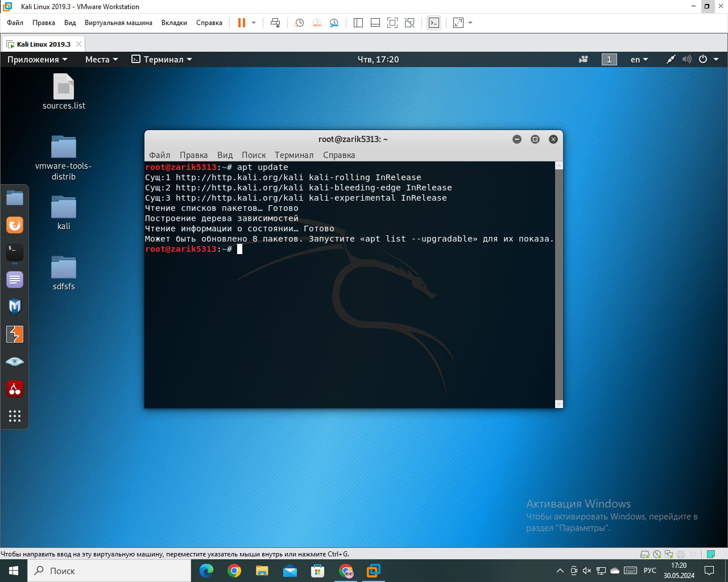
Task: Open Виртуальная машина menu
Action: [x=118, y=23]
